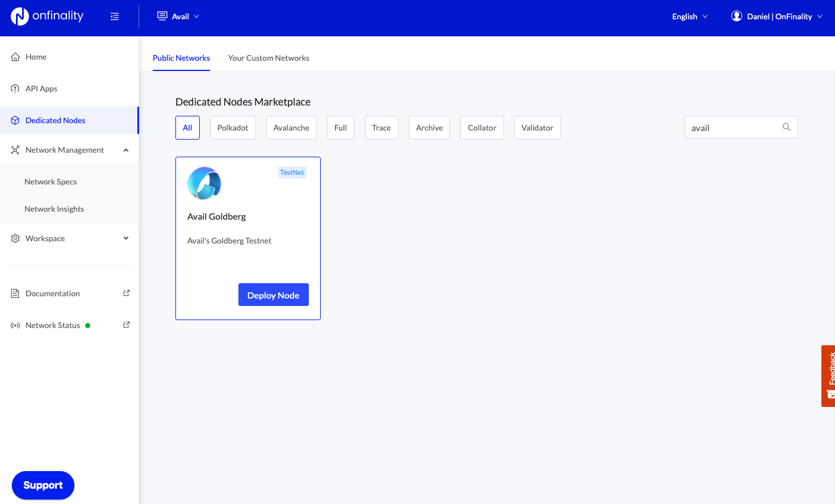The image size is (835, 504).
Task: Click the network search input field
Action: [732, 128]
